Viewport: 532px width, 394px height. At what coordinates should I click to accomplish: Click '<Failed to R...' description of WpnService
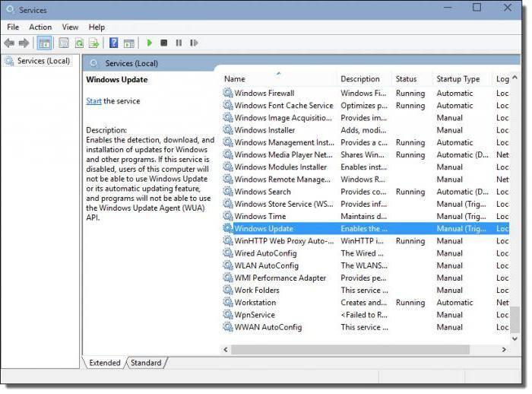click(x=364, y=315)
